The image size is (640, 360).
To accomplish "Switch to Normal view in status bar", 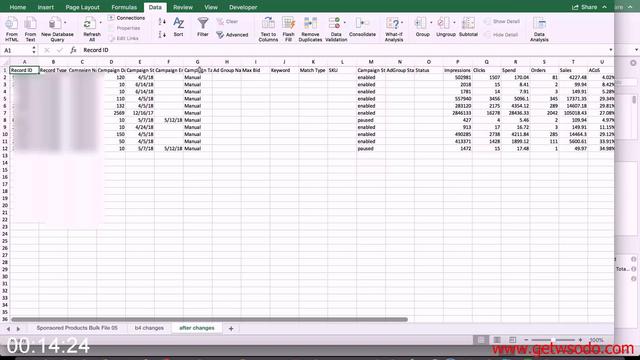I will (x=481, y=340).
